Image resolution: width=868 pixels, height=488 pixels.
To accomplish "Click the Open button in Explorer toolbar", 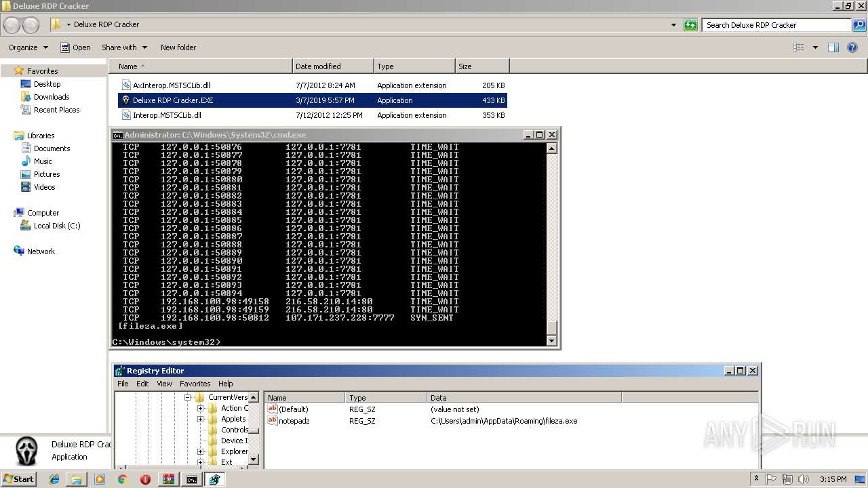I will tap(75, 47).
